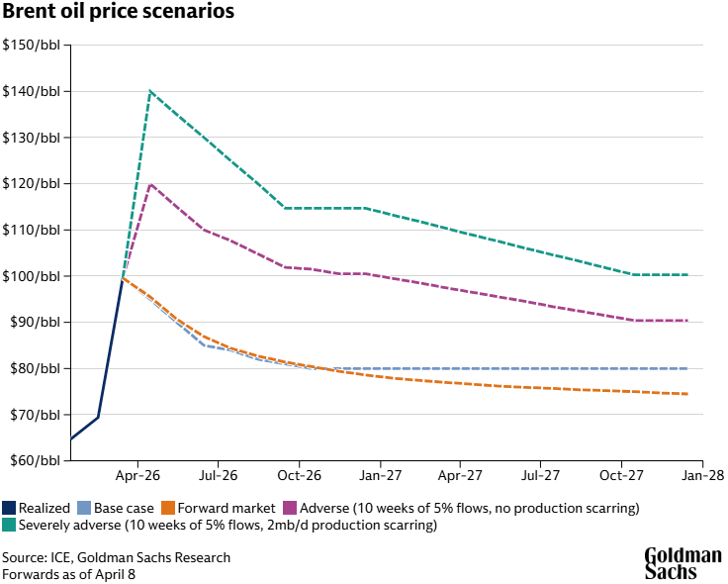Viewport: 728px width, 584px height.
Task: Click the Forward market legend text
Action: [x=227, y=508]
